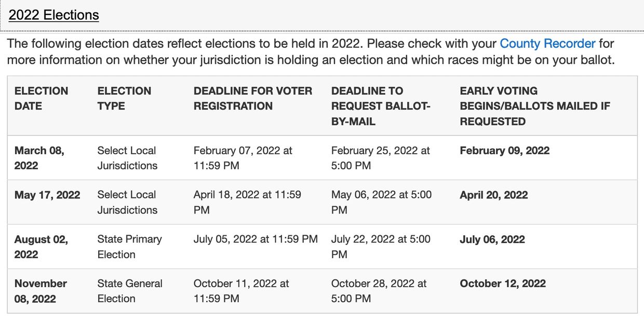This screenshot has height=323, width=644.
Task: Select the October 28, 2022 ballot request deadline
Action: pos(379,291)
